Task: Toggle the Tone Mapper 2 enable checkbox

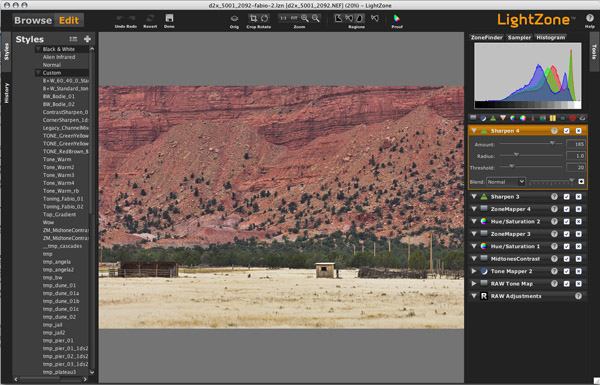Action: coord(567,271)
